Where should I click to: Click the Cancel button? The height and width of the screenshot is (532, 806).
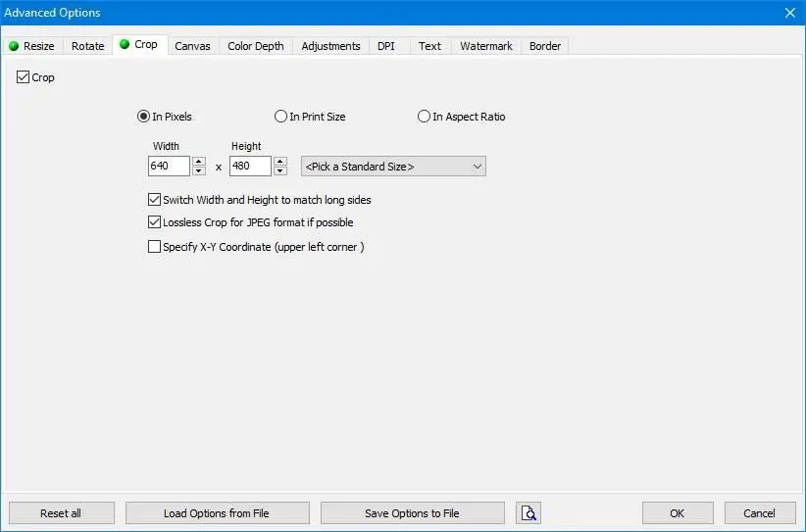[760, 513]
